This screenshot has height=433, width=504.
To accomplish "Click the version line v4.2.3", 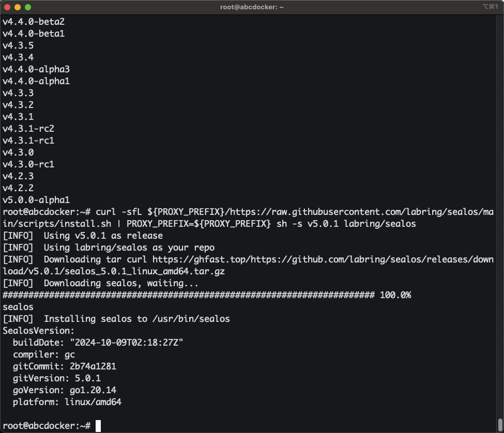I will tap(18, 176).
